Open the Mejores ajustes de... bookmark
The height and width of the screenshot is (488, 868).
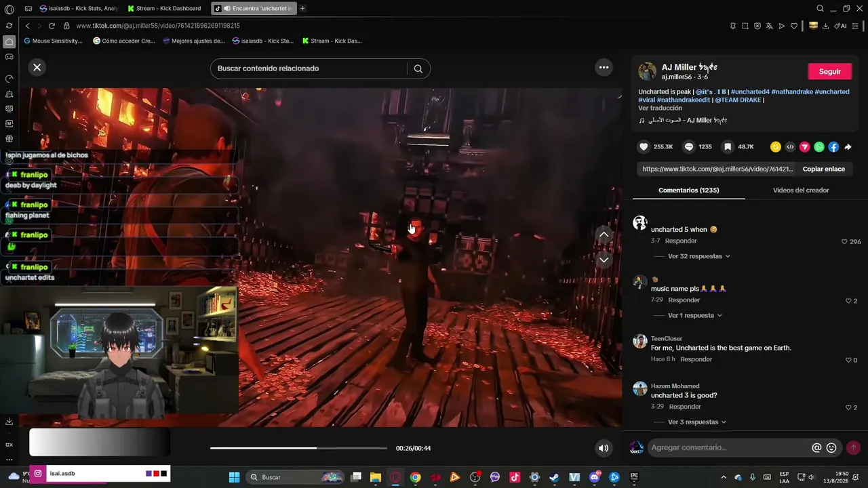click(x=194, y=41)
